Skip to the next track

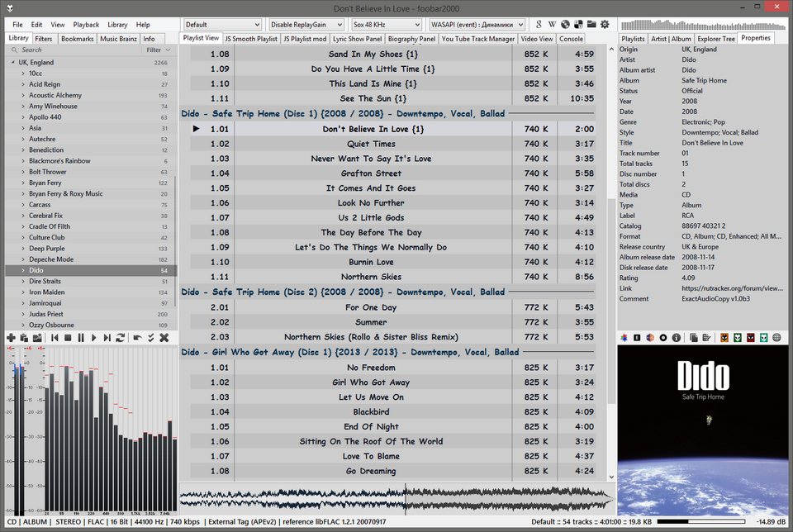coord(107,338)
